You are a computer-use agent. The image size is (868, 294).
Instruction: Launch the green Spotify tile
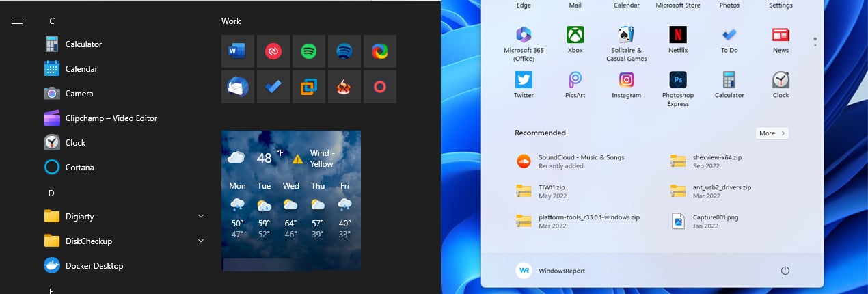pos(309,51)
